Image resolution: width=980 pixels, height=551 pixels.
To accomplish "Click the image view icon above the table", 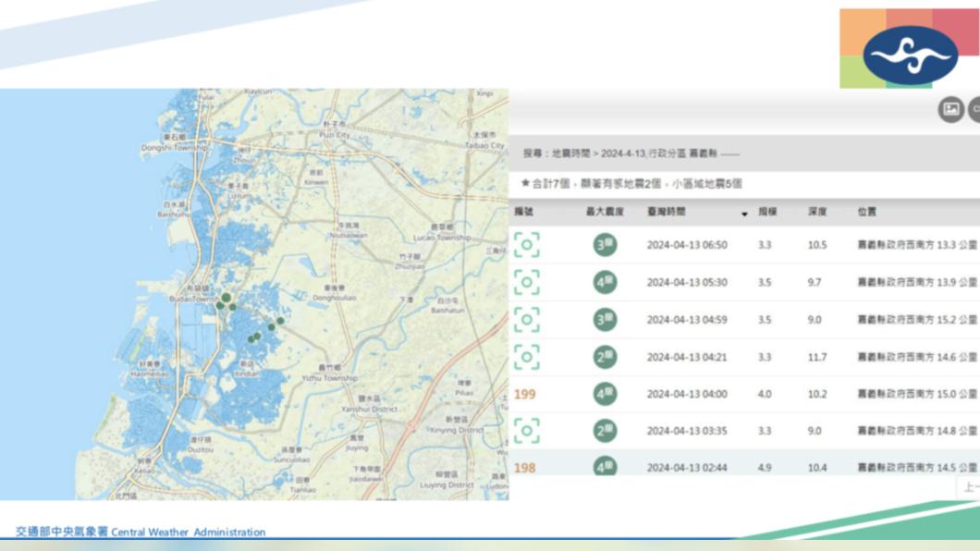I will click(x=950, y=110).
